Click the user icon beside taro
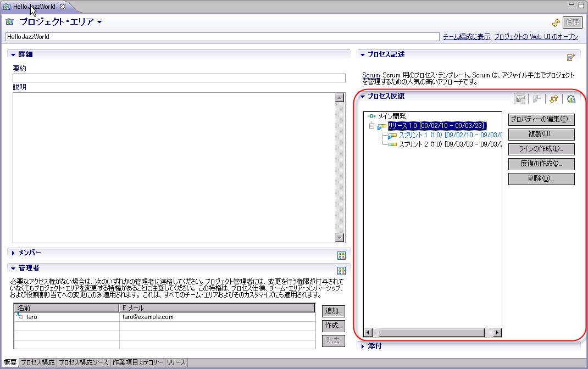 click(x=20, y=316)
